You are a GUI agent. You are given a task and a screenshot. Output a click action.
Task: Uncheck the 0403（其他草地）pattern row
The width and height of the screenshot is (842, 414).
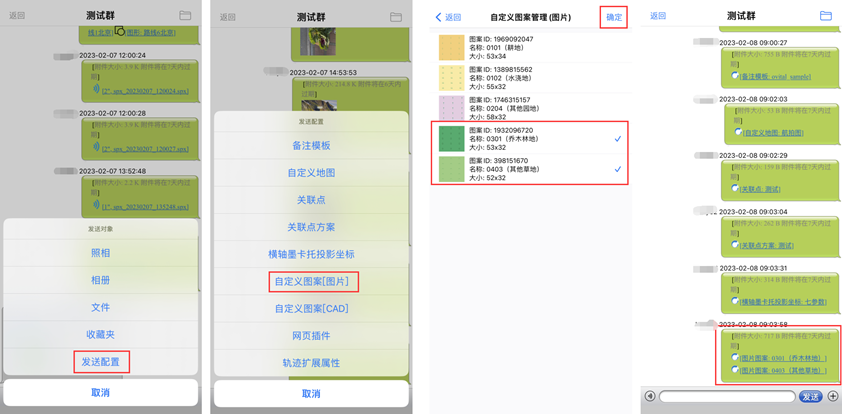tap(529, 169)
